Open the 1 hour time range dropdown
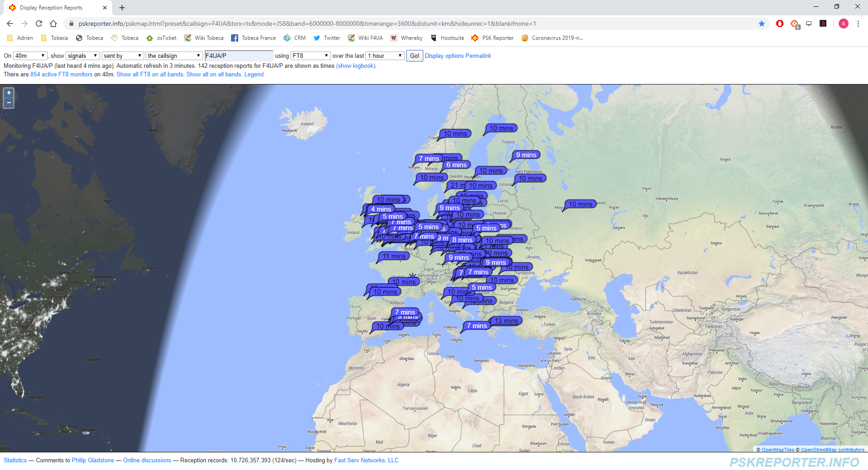 tap(385, 56)
